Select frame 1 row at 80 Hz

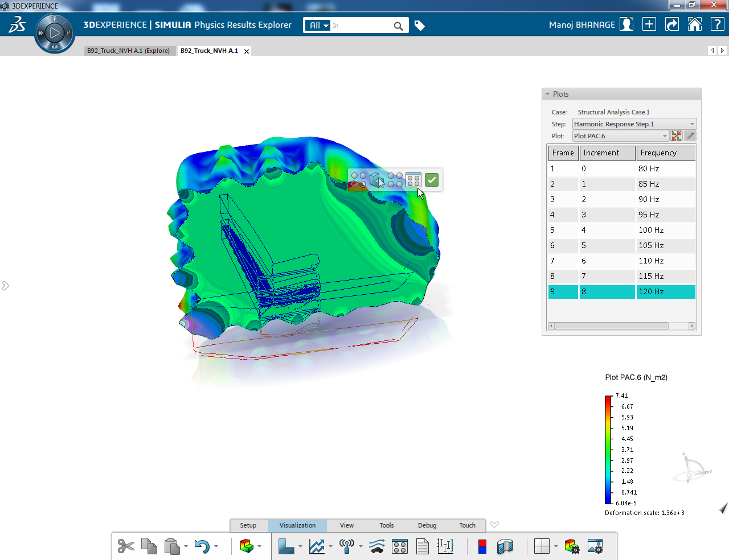click(621, 168)
